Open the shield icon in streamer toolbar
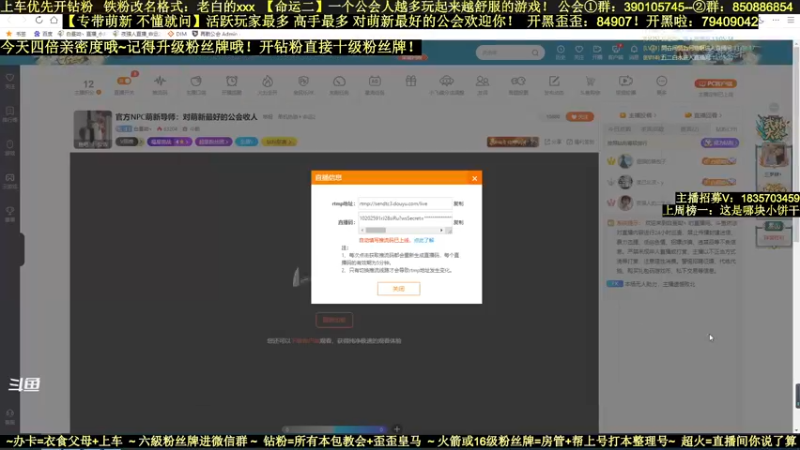The height and width of the screenshot is (450, 800). pyautogui.click(x=303, y=81)
